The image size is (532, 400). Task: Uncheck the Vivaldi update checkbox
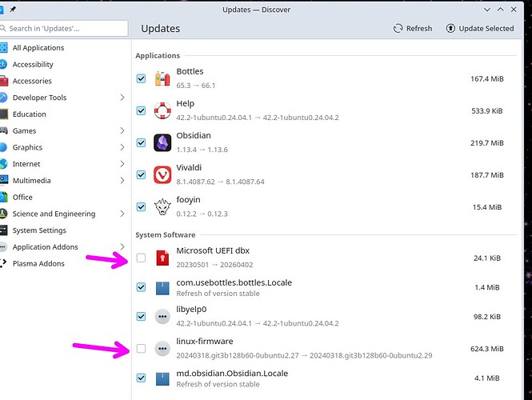141,174
